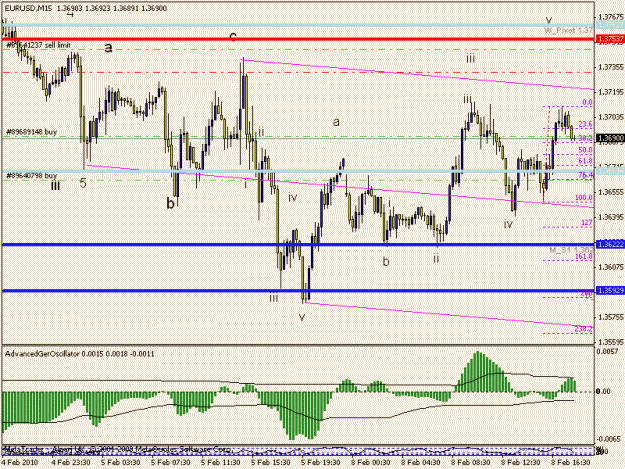Screen dimensions: 625x469
Task: Select the wave label 5
Action: (x=83, y=184)
